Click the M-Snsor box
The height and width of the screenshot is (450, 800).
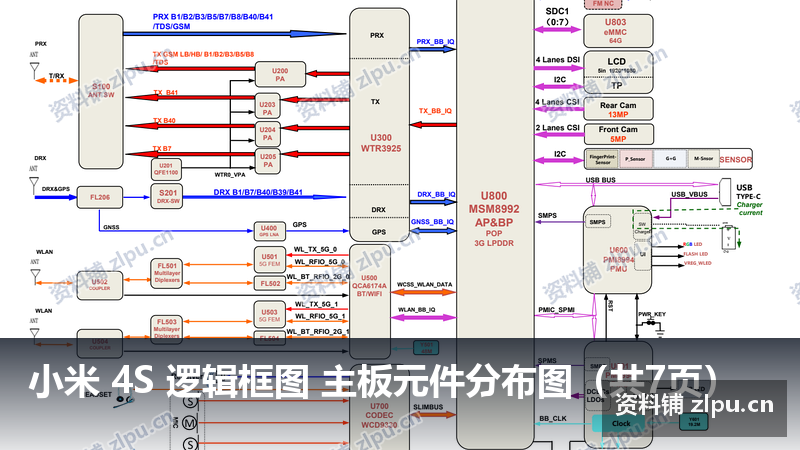pos(703,159)
